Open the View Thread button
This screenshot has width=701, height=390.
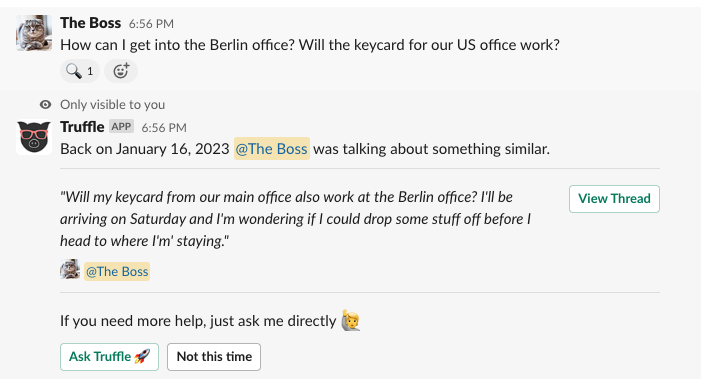614,199
